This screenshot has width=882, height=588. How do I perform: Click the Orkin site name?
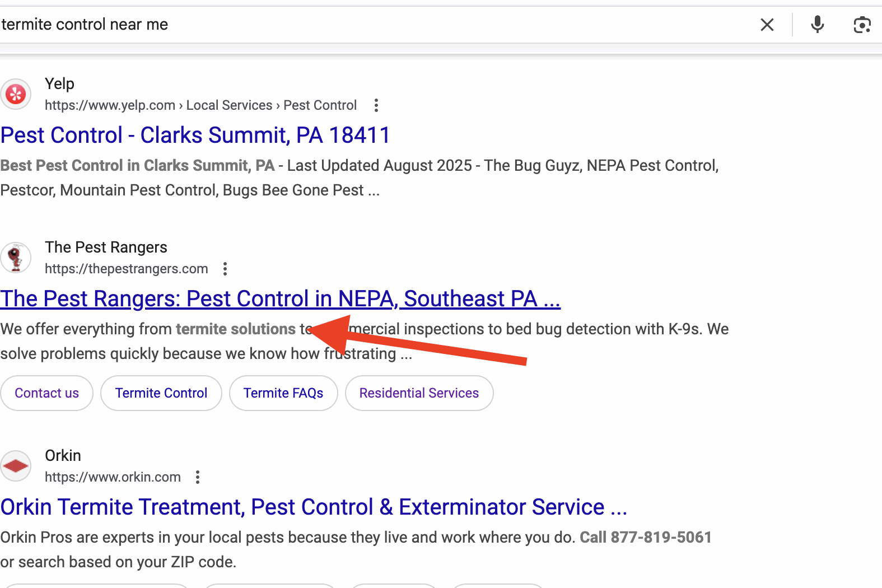63,456
